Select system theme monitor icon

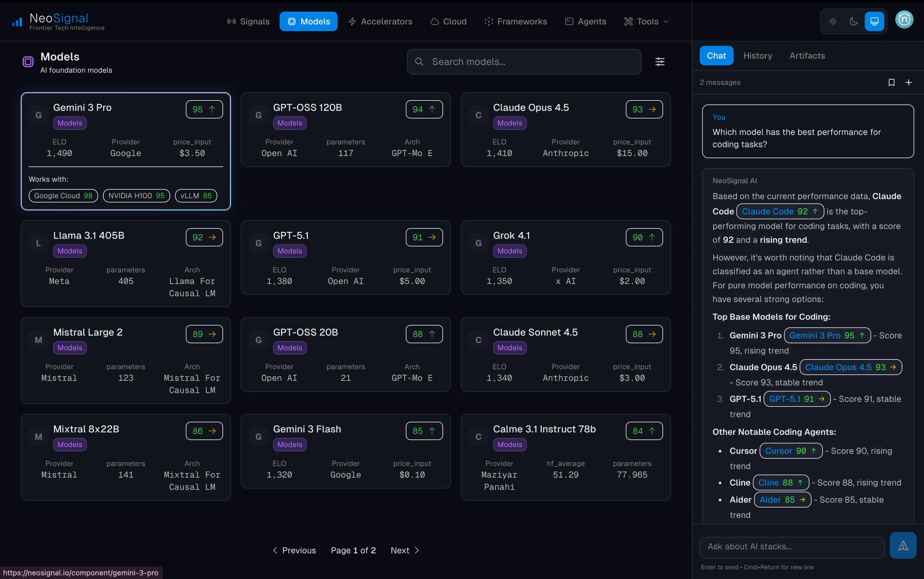click(x=874, y=21)
